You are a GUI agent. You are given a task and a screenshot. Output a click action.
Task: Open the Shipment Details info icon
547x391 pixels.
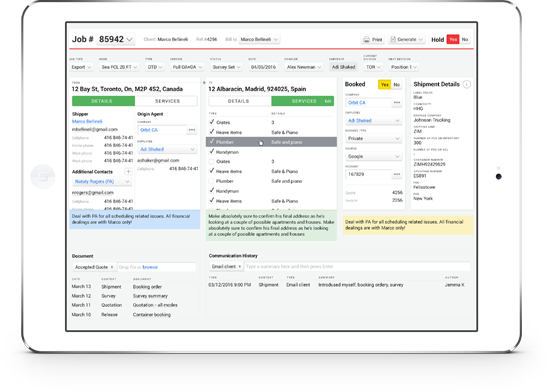[466, 84]
